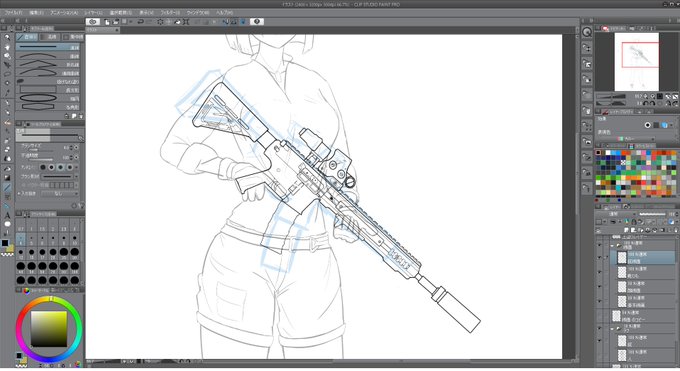Select the Zoom magnifier tool

[x=7, y=37]
